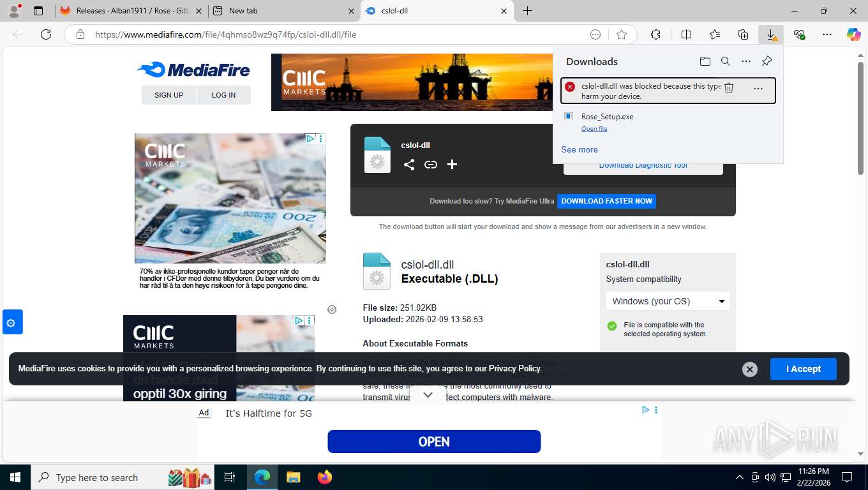Close the cslol-dll tab

pos(504,11)
